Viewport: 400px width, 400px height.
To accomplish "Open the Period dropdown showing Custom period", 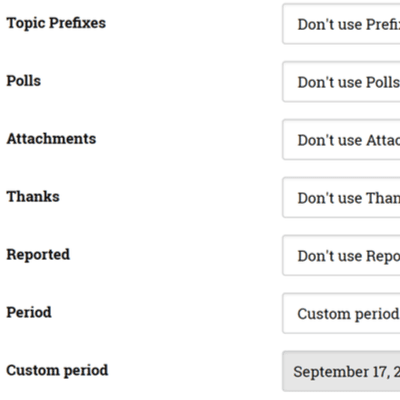I will pos(341,313).
